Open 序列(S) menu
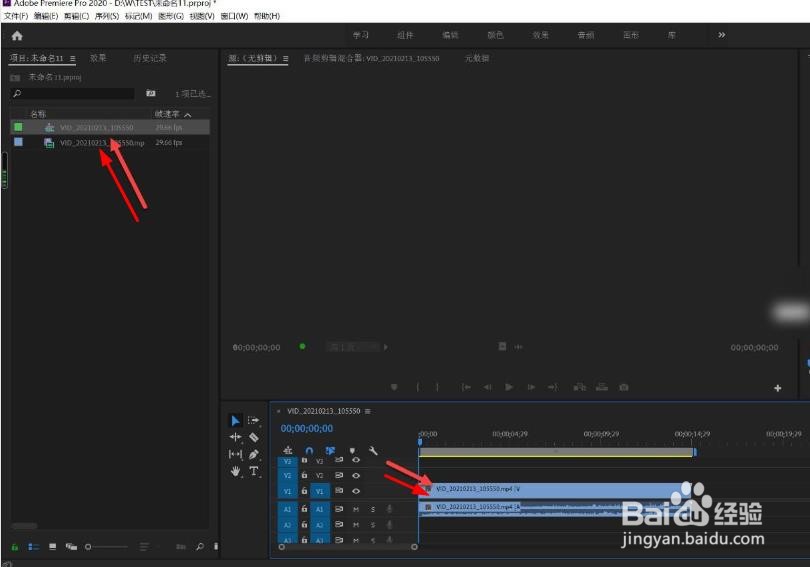This screenshot has height=567, width=810. [107, 16]
